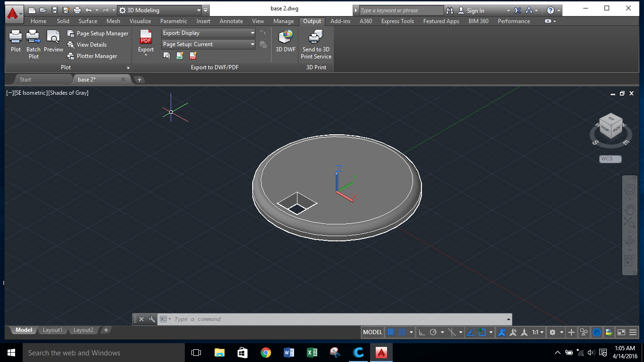This screenshot has height=362, width=644.
Task: Open Plotter Manager
Action: (x=92, y=56)
